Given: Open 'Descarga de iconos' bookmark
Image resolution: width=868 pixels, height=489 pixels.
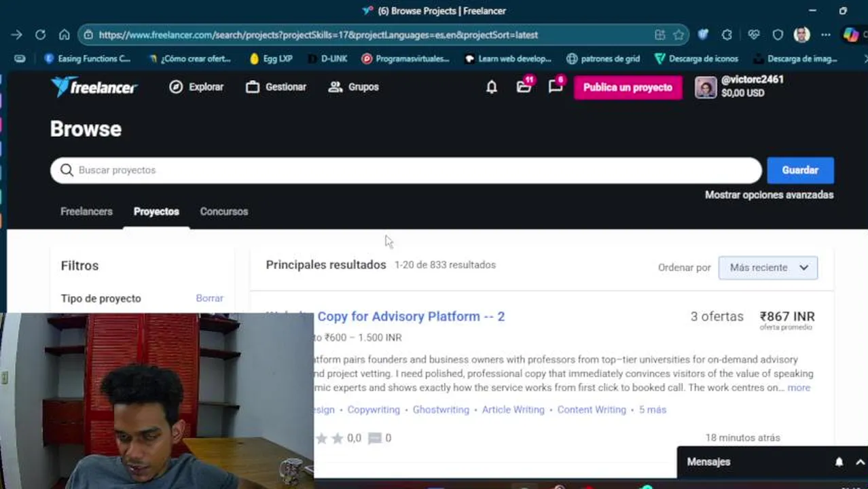Looking at the screenshot, I should 696,58.
